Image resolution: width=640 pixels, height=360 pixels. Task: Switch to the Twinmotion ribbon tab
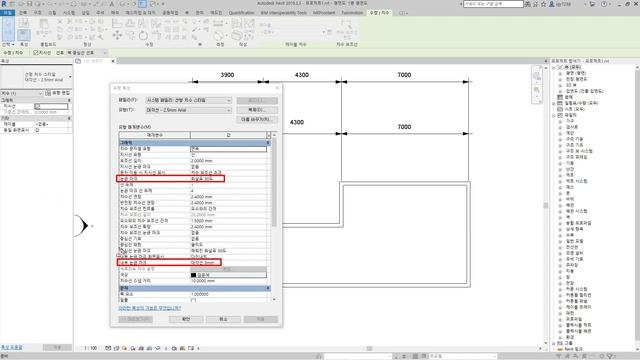pos(352,13)
